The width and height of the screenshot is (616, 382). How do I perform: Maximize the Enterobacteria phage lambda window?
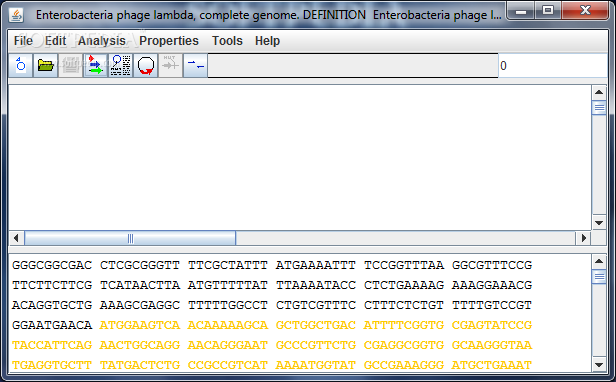pos(548,11)
